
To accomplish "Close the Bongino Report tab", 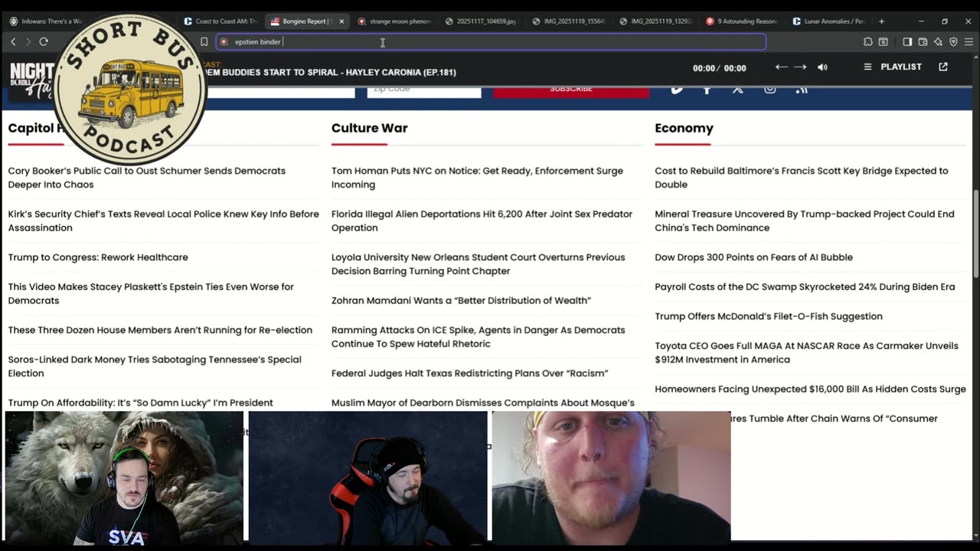I will [341, 21].
